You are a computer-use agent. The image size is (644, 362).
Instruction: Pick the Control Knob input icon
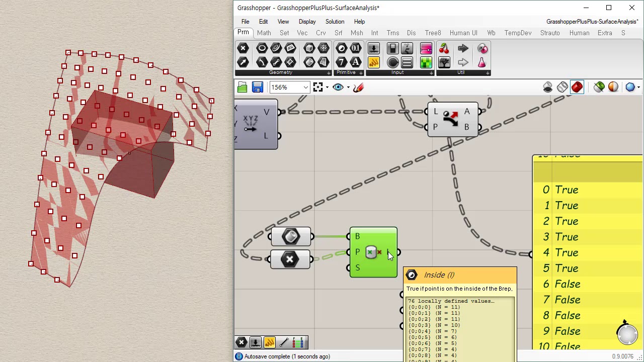(393, 62)
